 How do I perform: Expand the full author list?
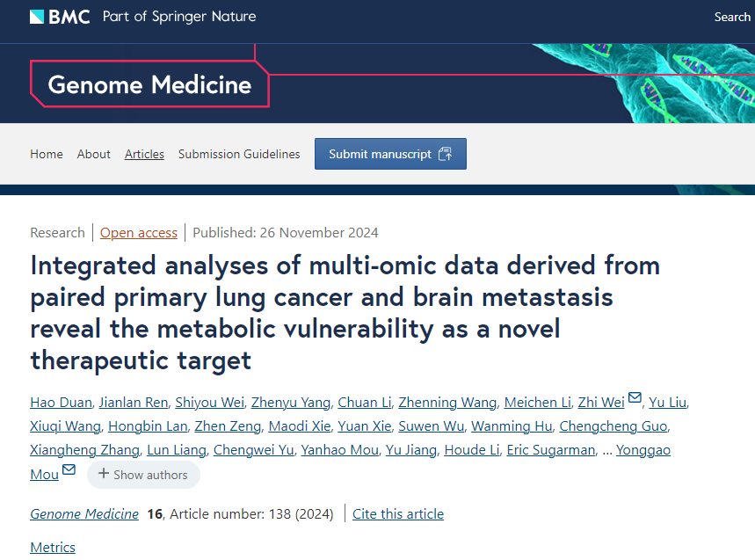click(x=143, y=475)
